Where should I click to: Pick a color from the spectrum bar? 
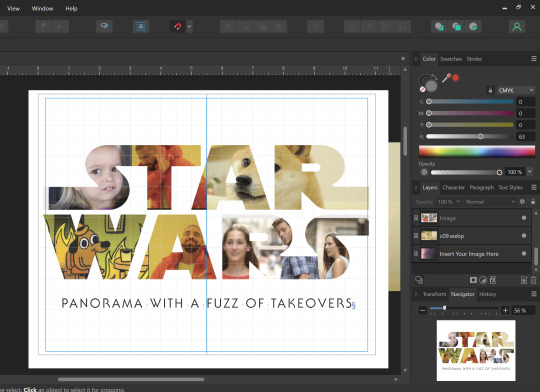tap(477, 151)
